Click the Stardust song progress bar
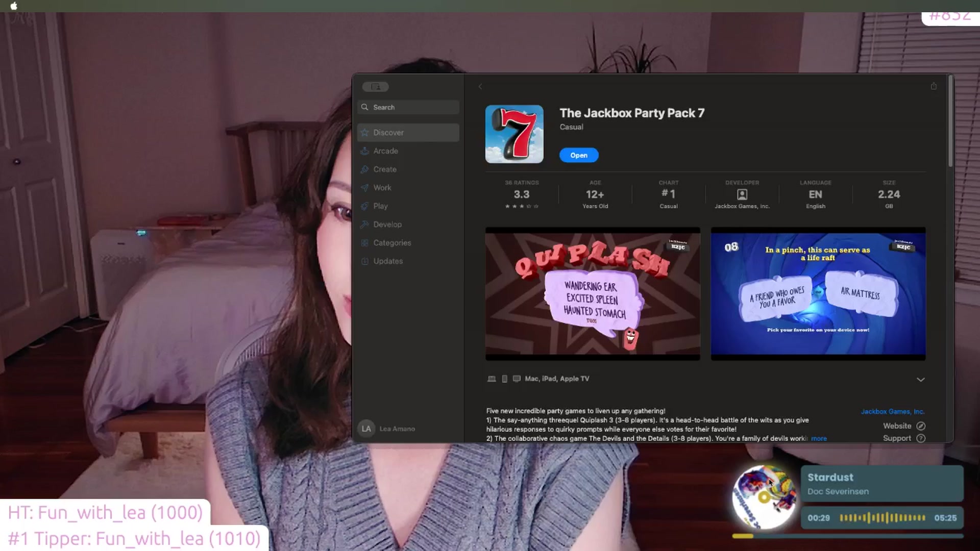This screenshot has width=980, height=551. click(847, 536)
